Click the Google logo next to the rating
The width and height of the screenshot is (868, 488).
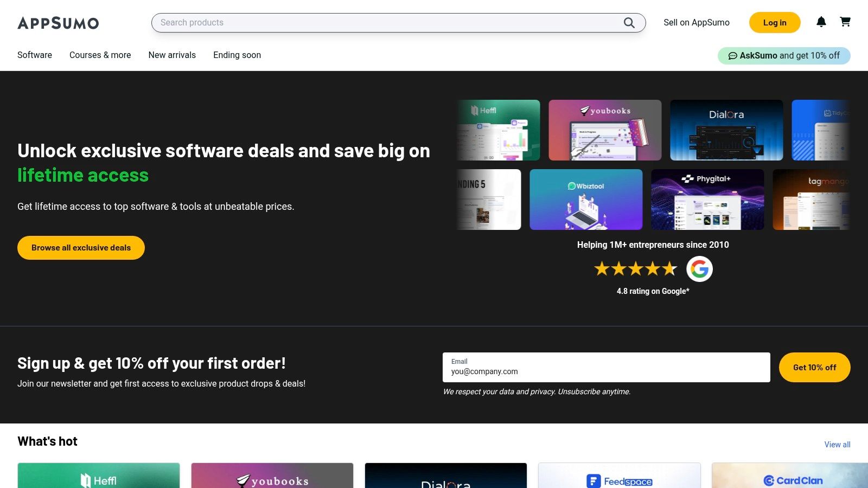[699, 269]
